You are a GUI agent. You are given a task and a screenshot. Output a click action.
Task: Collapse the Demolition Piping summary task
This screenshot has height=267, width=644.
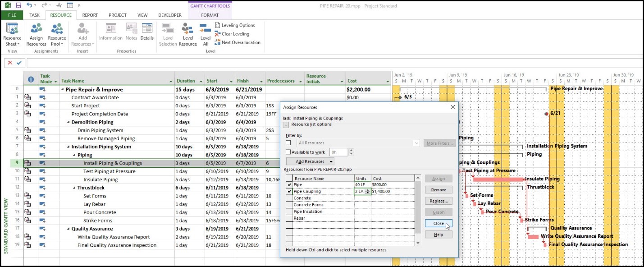point(69,122)
